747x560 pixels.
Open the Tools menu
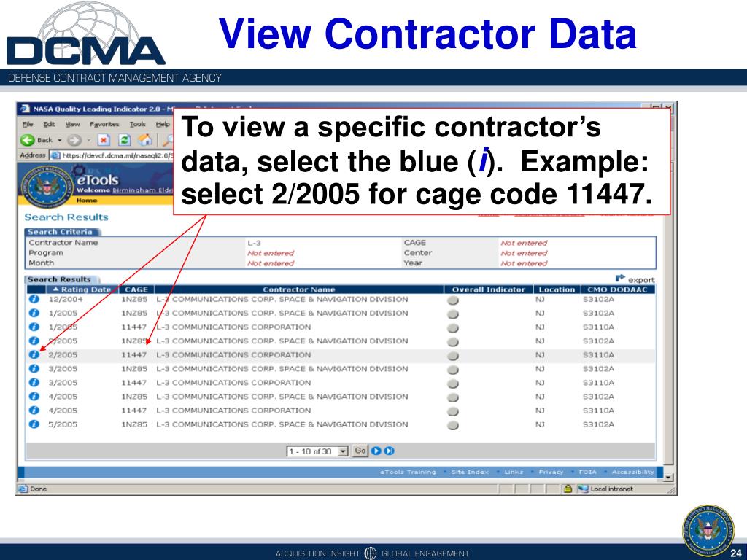pos(138,124)
